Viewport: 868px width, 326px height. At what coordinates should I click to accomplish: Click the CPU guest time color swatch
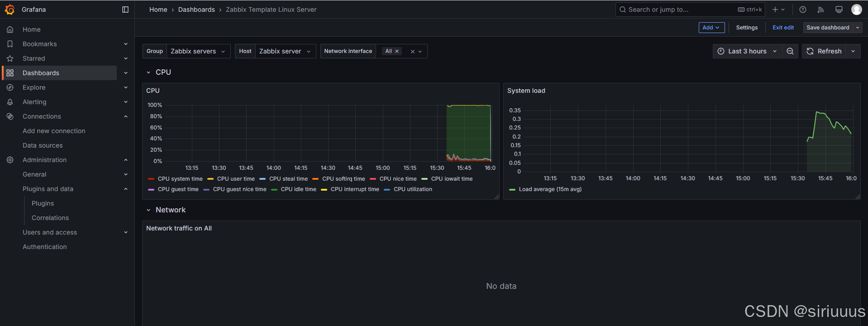151,189
